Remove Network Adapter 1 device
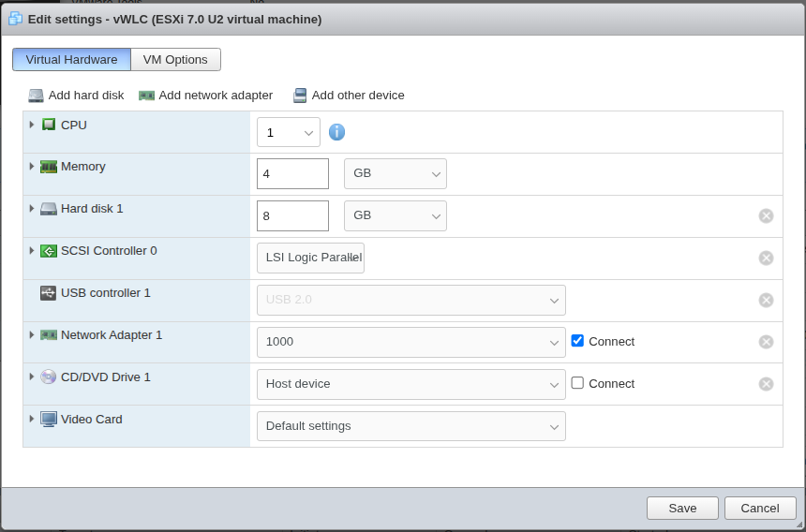 pos(766,342)
